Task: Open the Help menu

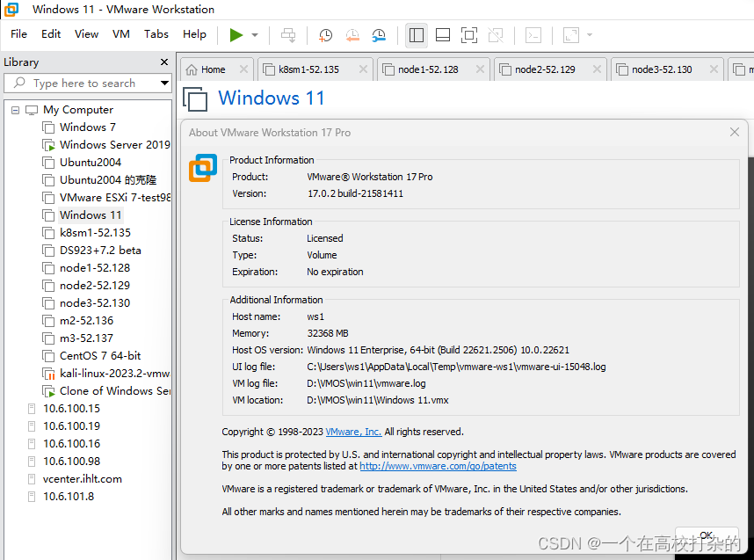Action: pyautogui.click(x=194, y=34)
